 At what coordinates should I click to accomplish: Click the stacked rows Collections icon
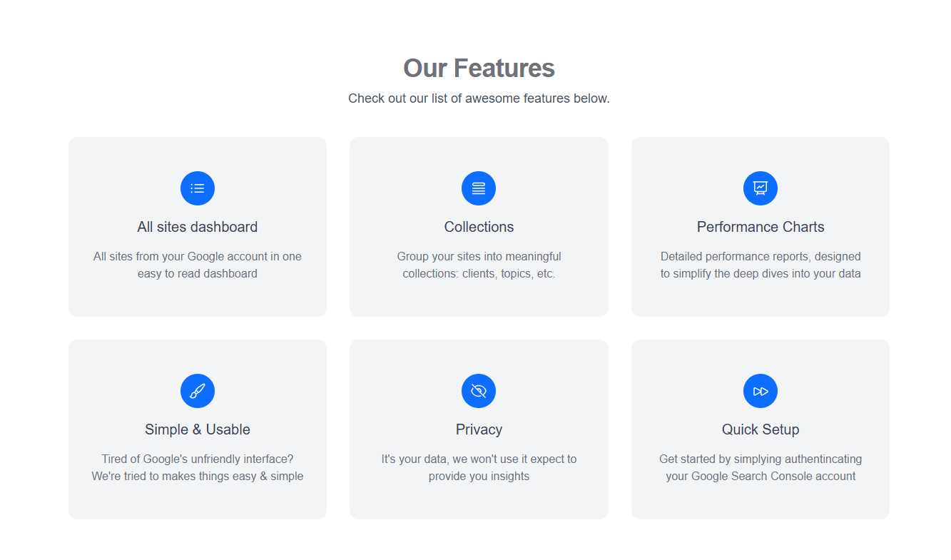coord(479,188)
